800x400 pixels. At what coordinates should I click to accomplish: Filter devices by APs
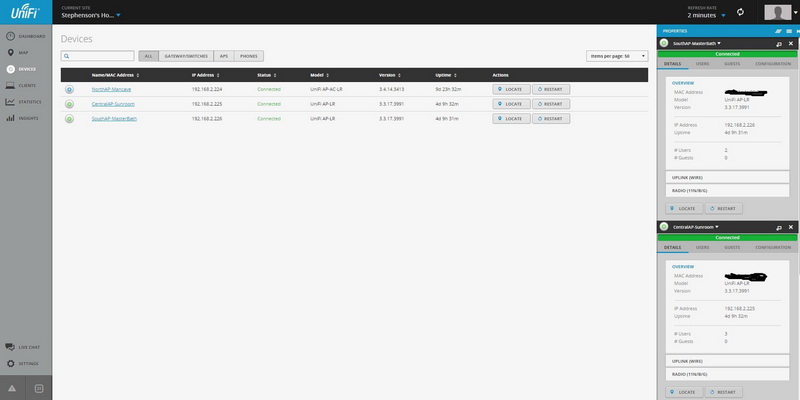(x=224, y=56)
